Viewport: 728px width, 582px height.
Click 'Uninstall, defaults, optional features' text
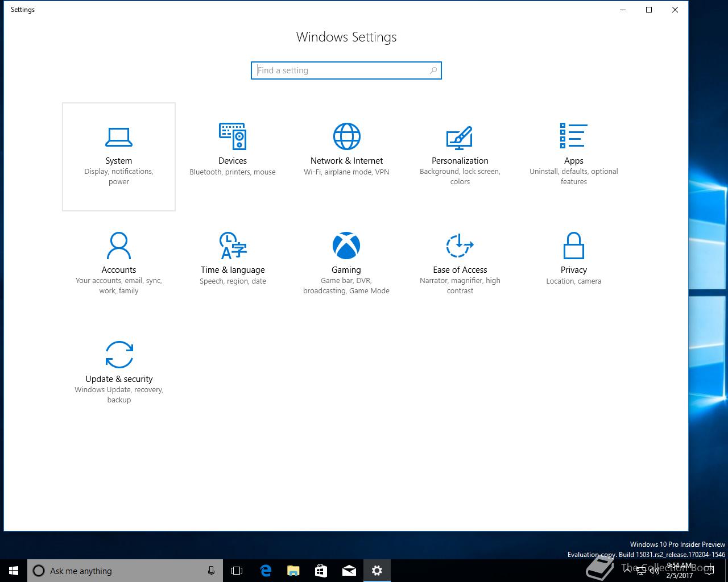pyautogui.click(x=574, y=177)
